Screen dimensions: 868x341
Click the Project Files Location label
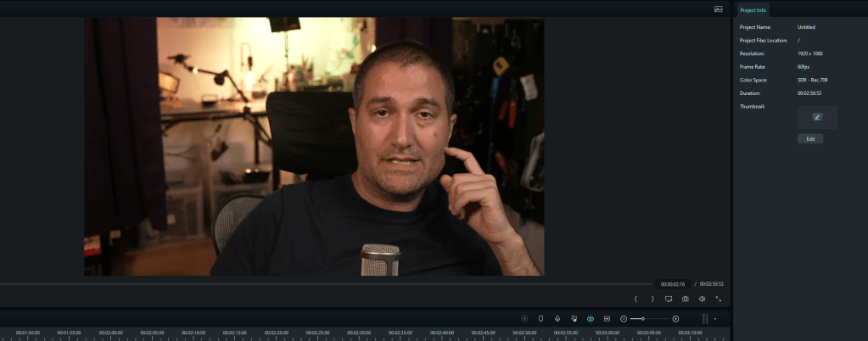tap(764, 41)
